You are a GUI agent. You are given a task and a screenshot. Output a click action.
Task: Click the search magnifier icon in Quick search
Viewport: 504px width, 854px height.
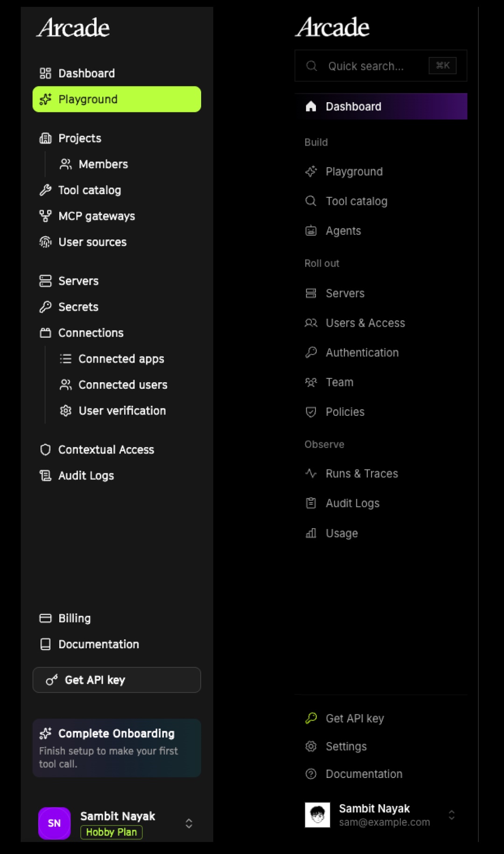[311, 66]
